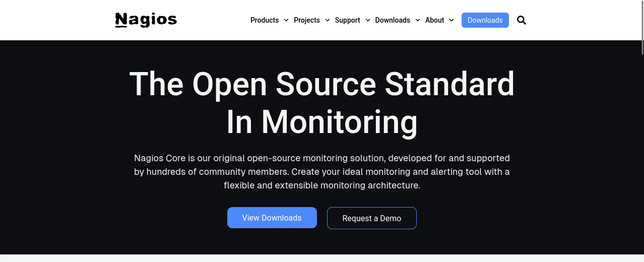Expand the chevron next to Support

368,20
